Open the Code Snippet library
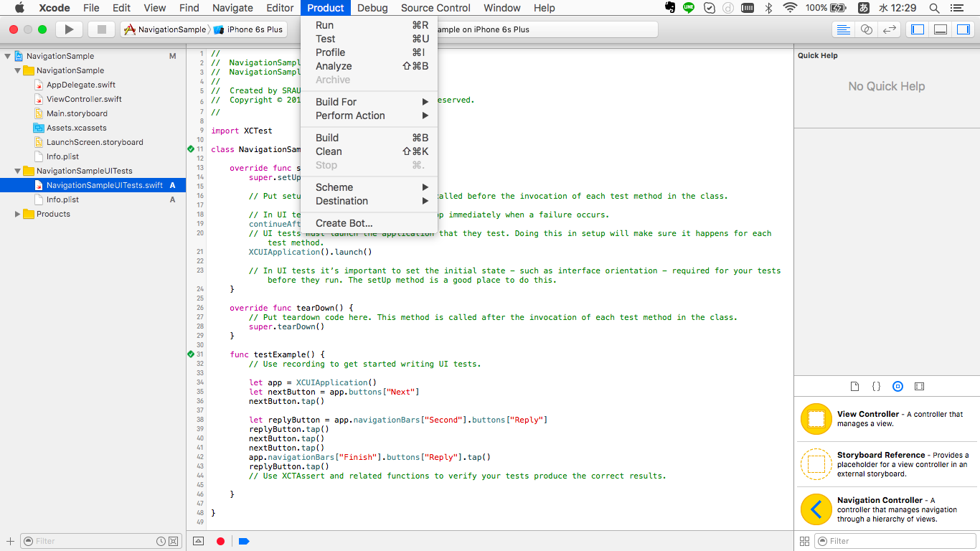The image size is (980, 551). [876, 386]
